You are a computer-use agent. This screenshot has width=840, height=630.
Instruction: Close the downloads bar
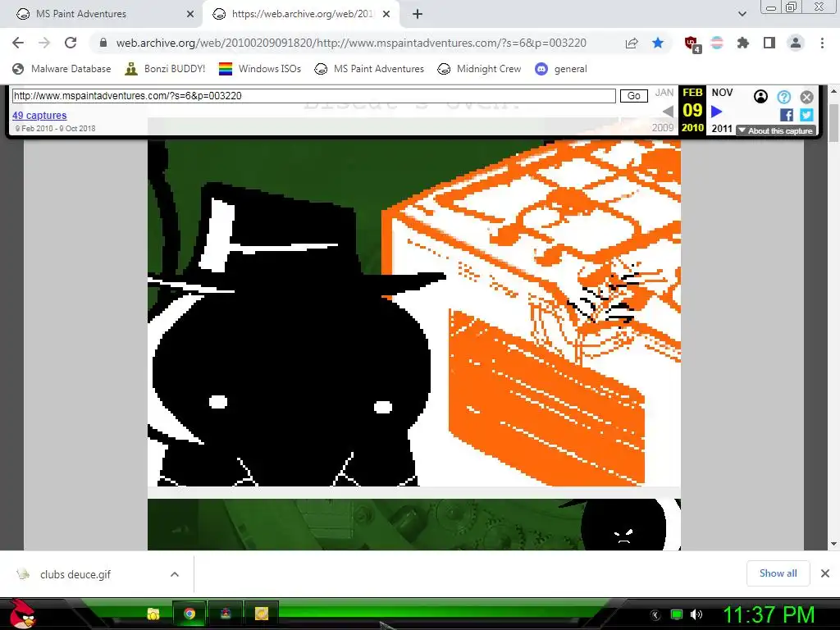point(825,573)
